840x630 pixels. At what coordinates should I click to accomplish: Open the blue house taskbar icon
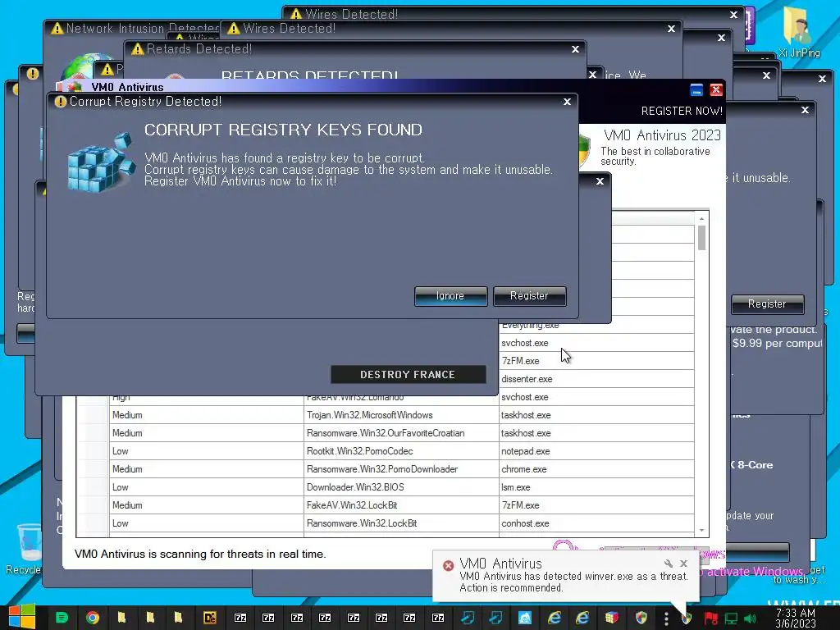point(525,618)
